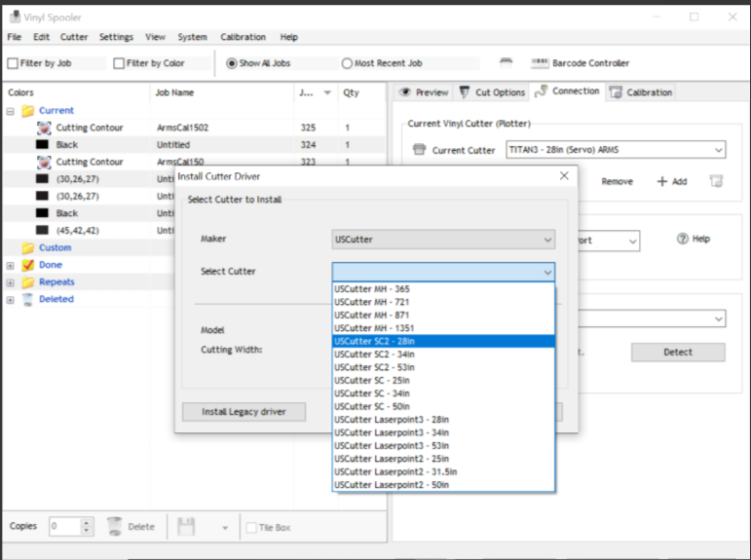
Task: Click the Add cutter button
Action: [672, 181]
